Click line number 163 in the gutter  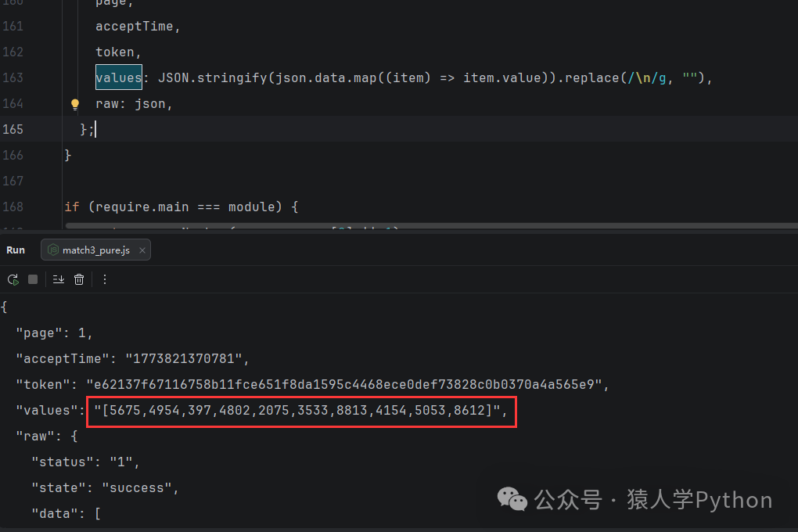point(13,77)
